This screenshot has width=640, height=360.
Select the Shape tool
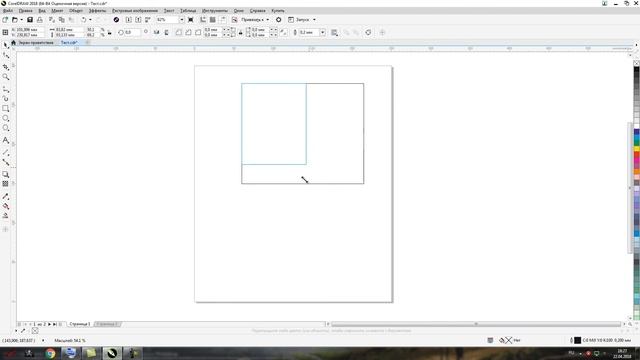[x=6, y=55]
